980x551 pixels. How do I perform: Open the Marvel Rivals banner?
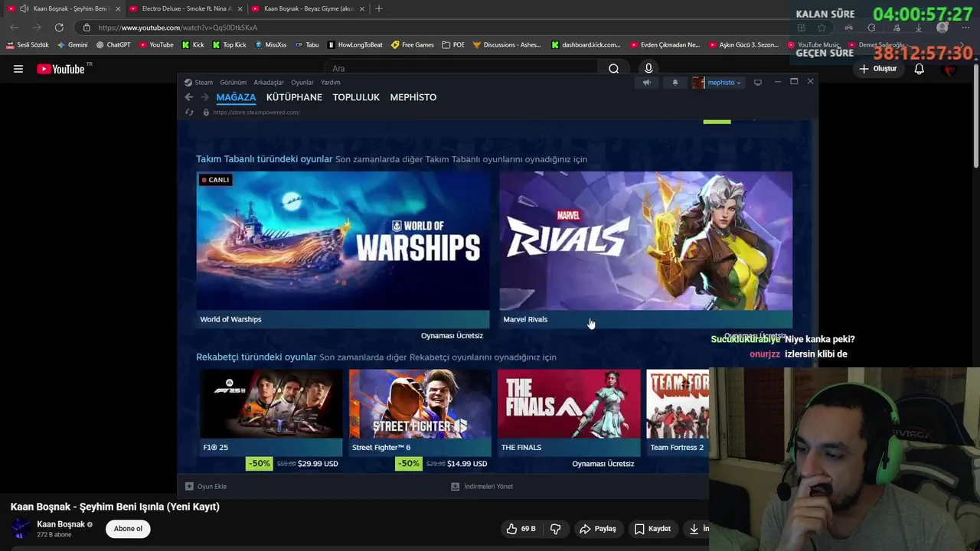click(645, 241)
